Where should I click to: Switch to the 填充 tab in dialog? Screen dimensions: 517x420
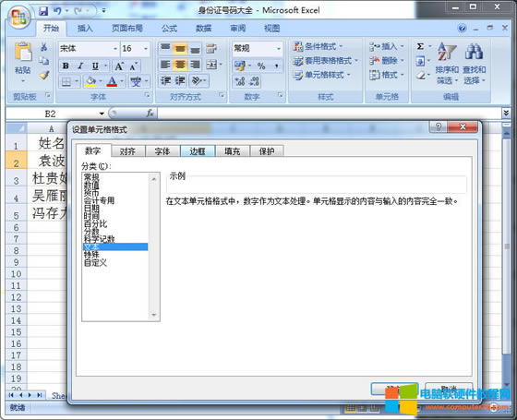[x=232, y=151]
